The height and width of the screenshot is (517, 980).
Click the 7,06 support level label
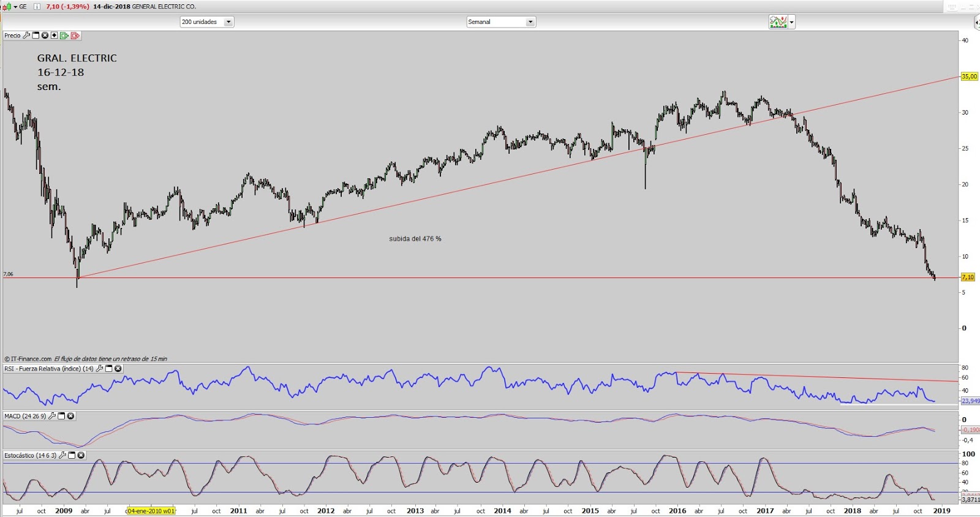tap(8, 274)
